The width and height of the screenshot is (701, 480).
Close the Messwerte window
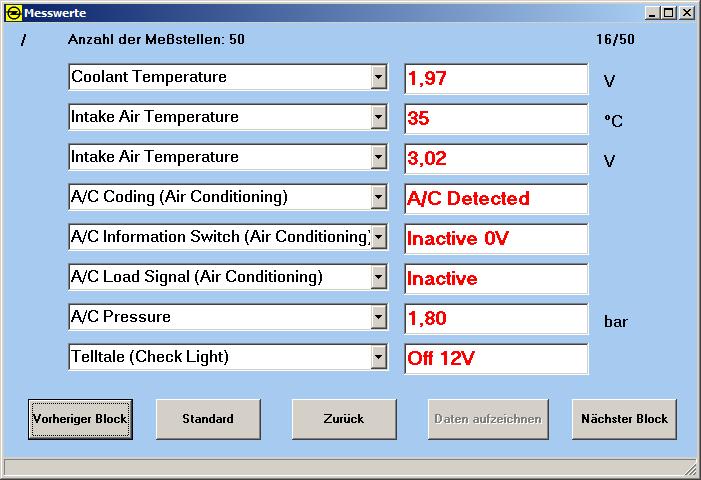(686, 13)
